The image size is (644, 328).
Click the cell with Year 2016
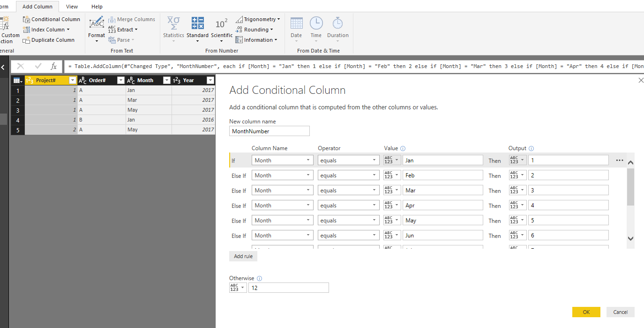coord(193,120)
